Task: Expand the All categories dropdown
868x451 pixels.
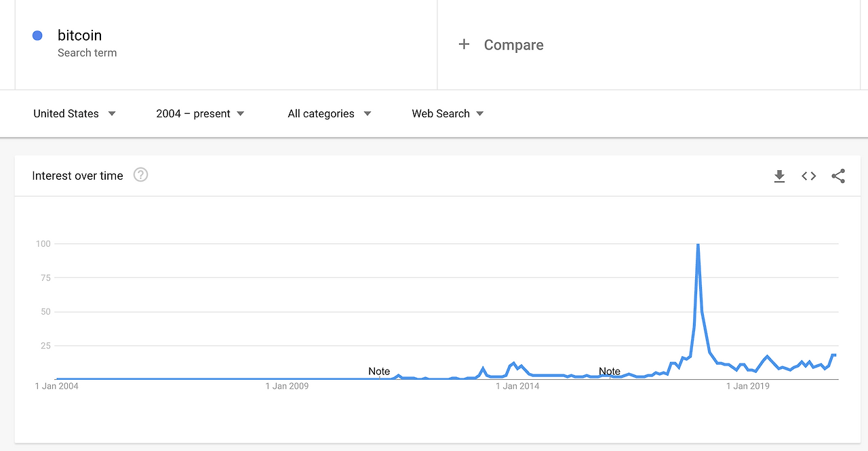Action: click(330, 113)
